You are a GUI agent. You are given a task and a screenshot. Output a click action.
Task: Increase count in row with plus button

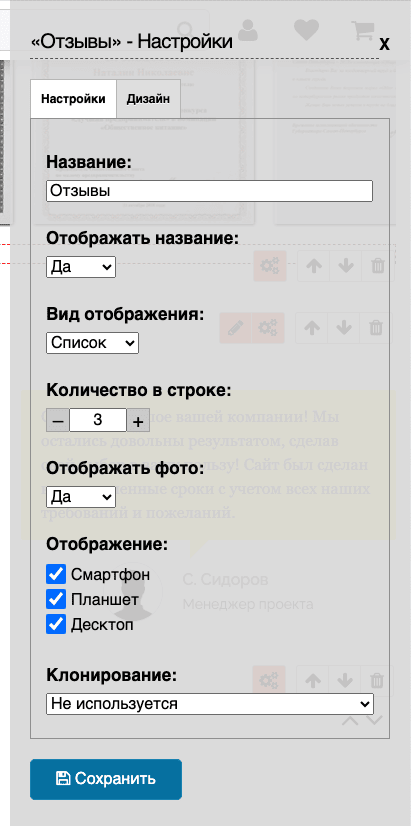[138, 420]
